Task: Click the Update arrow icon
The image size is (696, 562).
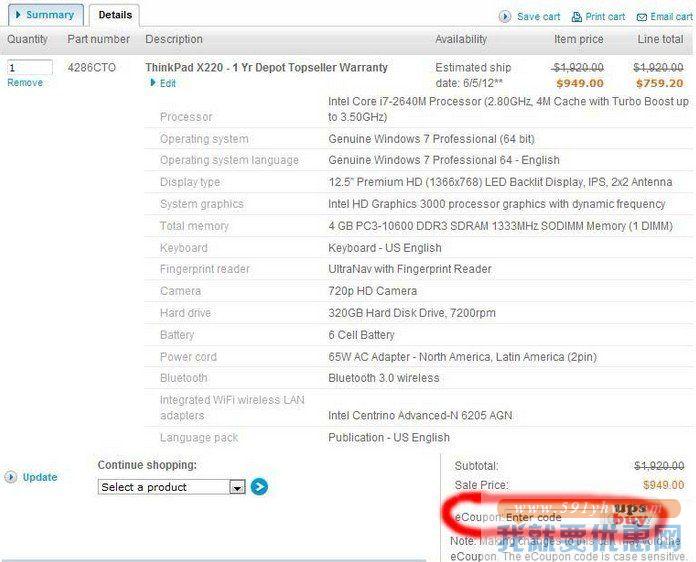Action: click(11, 477)
